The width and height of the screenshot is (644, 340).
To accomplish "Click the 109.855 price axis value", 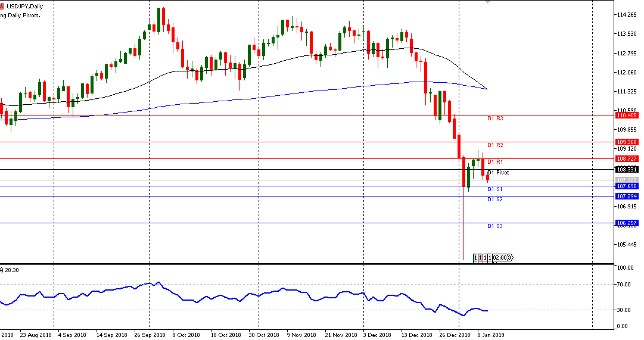I will click(627, 130).
